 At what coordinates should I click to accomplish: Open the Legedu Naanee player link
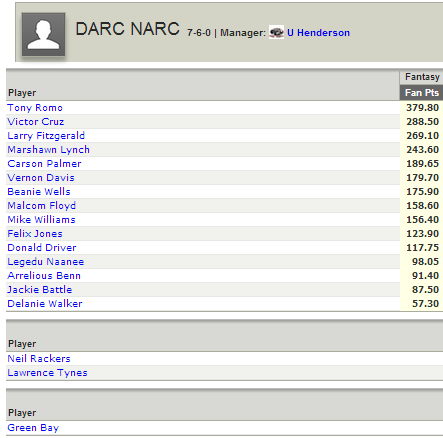(x=46, y=262)
